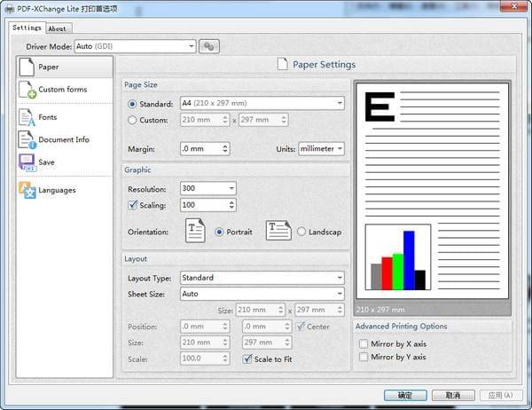532x410 pixels.
Task: Click the Landscape orientation page icon
Action: (x=278, y=232)
